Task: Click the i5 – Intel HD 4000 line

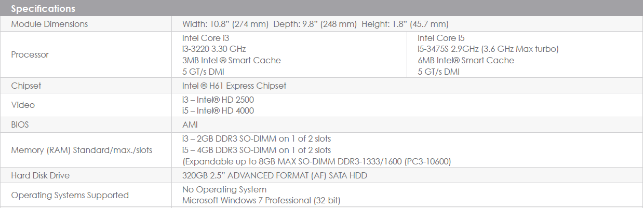Action: tap(218, 110)
